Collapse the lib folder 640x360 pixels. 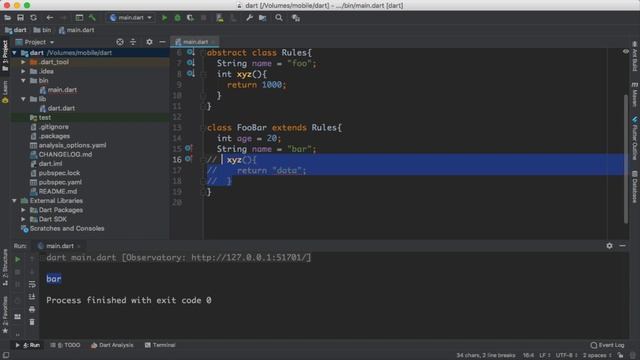(x=23, y=99)
